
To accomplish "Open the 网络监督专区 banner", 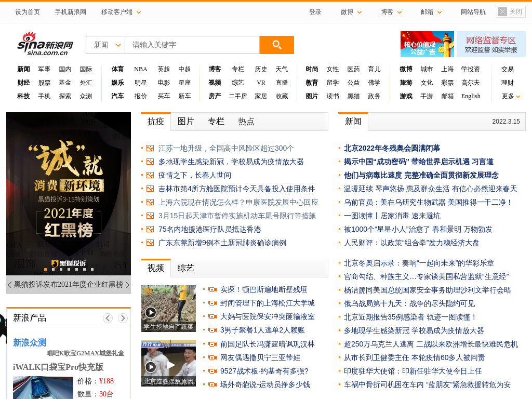I will [491, 44].
